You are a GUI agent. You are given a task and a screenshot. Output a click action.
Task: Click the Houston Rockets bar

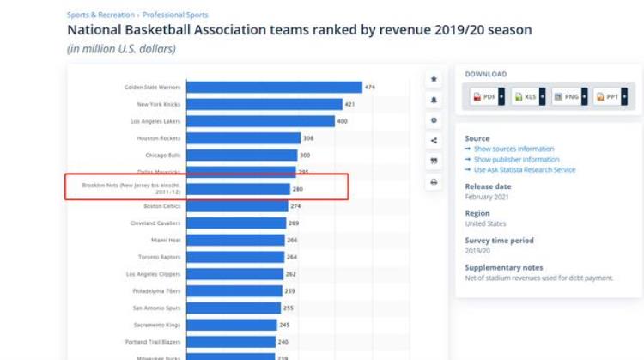click(244, 138)
